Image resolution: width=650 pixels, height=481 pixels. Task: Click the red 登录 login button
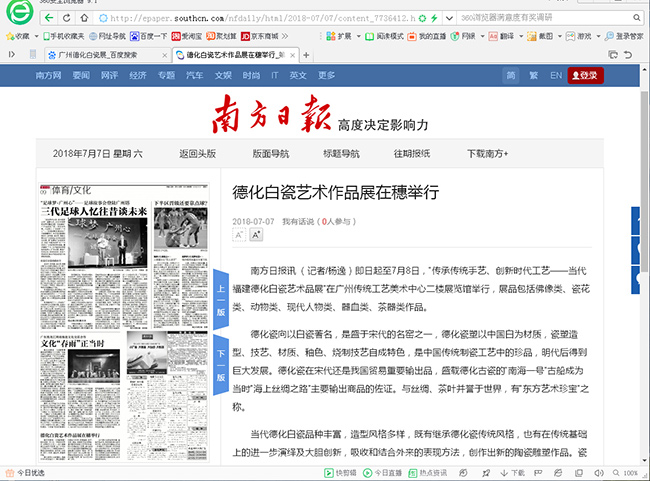[585, 75]
